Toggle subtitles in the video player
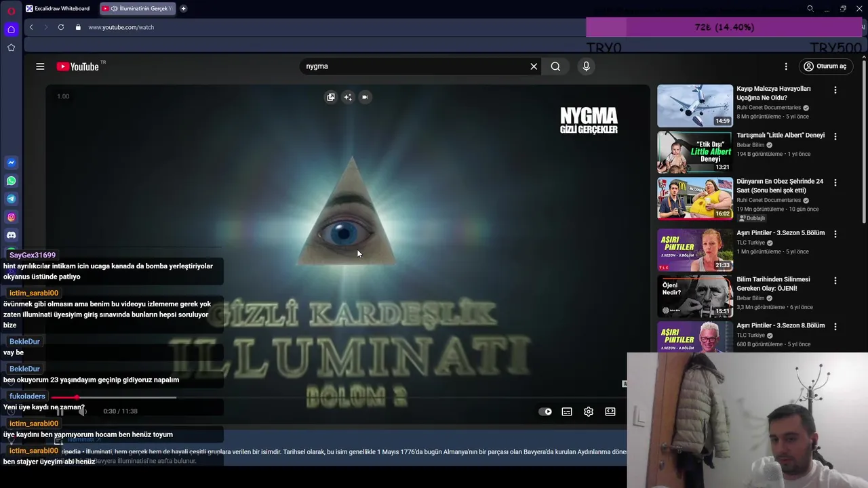 click(x=567, y=411)
